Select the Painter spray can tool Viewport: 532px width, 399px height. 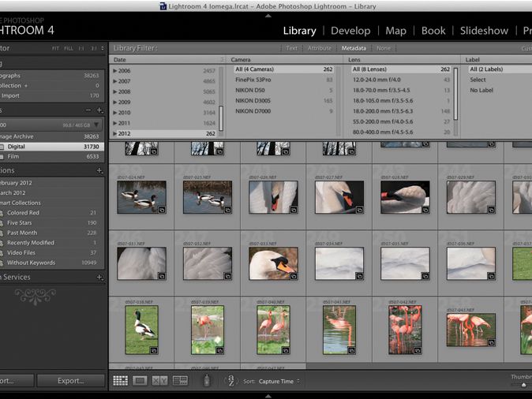click(x=207, y=380)
